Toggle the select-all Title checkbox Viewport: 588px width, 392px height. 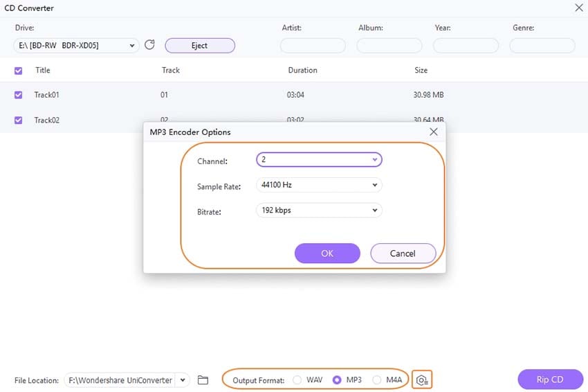[19, 71]
